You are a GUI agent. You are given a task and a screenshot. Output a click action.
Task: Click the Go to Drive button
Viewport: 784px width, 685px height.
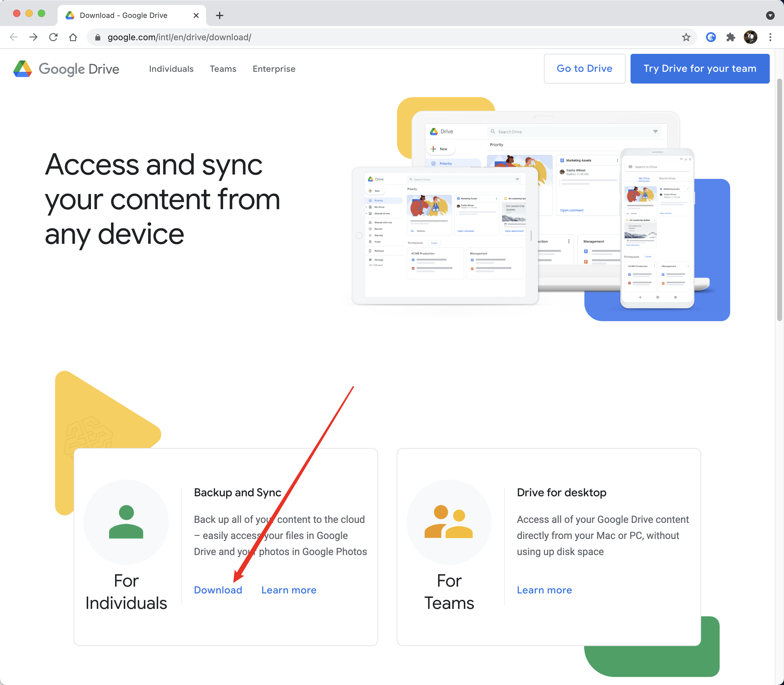[584, 68]
